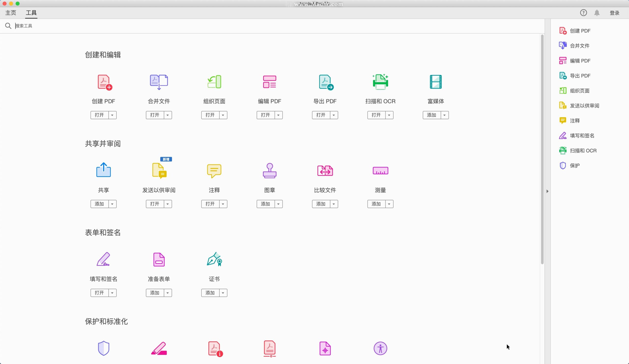The width and height of the screenshot is (629, 364).
Task: Select the 图章 stamp tool icon
Action: (x=270, y=171)
